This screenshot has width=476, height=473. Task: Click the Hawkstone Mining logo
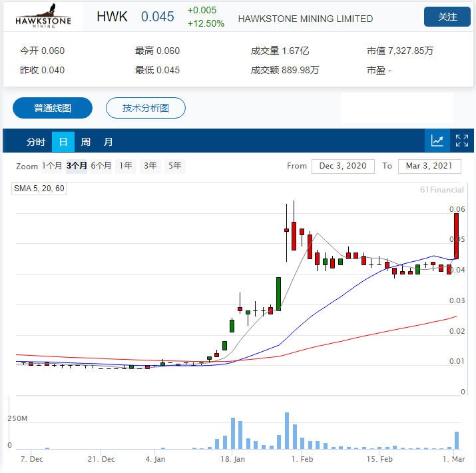click(43, 17)
